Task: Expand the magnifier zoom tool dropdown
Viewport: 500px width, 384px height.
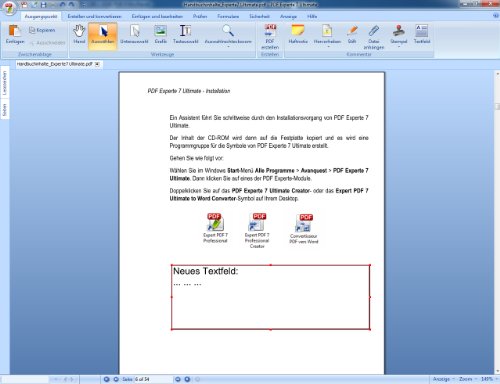Action: [228, 47]
